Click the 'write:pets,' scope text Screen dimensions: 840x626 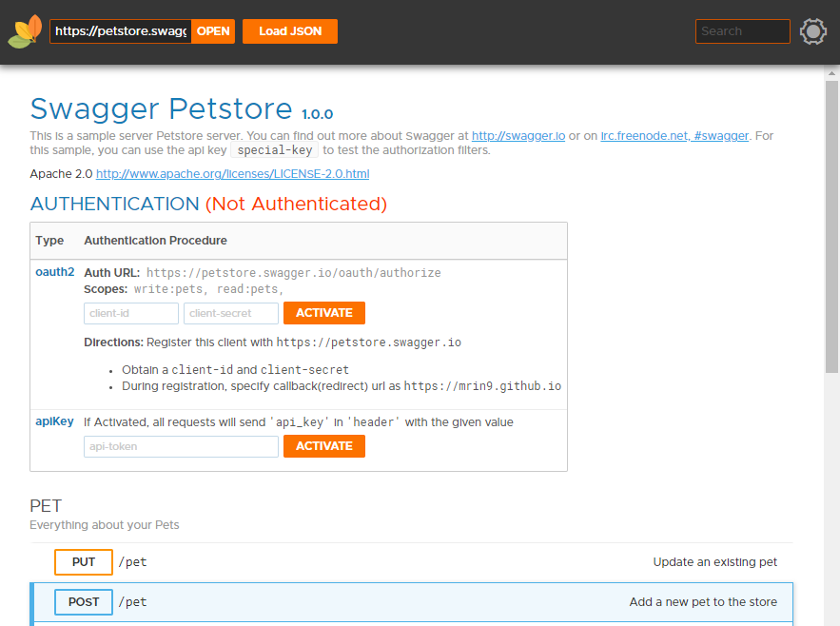pyautogui.click(x=171, y=289)
